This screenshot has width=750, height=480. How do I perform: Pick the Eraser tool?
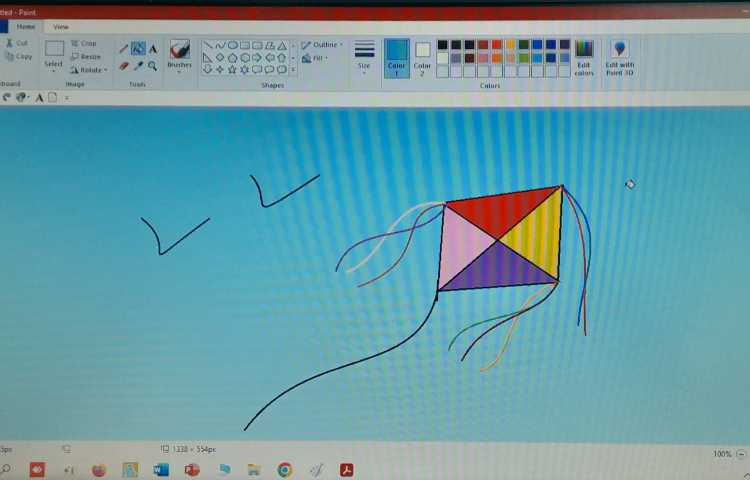point(124,66)
